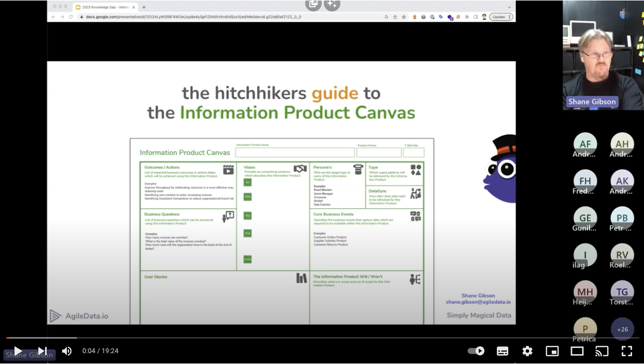This screenshot has height=364, width=644.
Task: Toggle the autoplay switch off
Action: pyautogui.click(x=476, y=351)
